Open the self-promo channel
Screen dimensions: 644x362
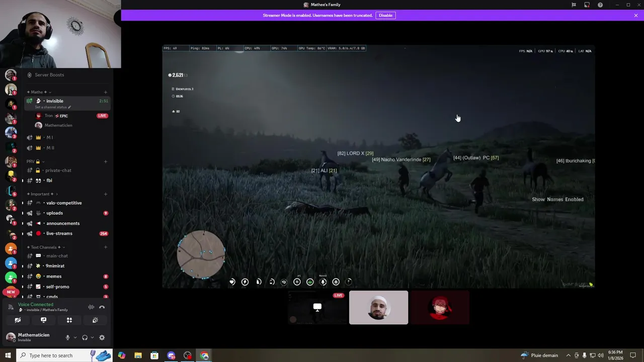click(67, 287)
